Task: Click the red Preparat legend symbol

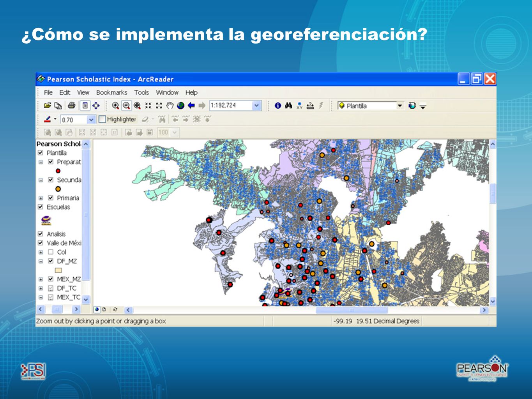Action: click(x=58, y=171)
